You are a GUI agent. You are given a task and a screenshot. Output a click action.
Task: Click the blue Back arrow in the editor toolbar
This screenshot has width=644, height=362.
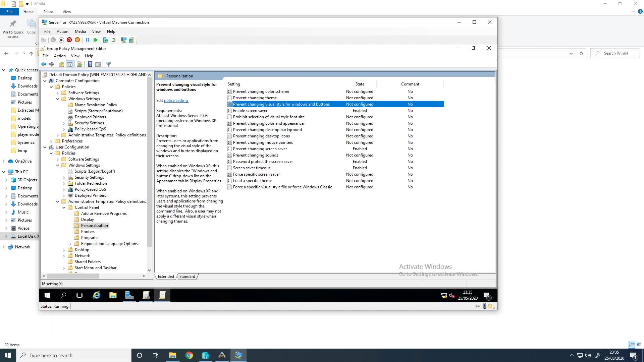(44, 64)
